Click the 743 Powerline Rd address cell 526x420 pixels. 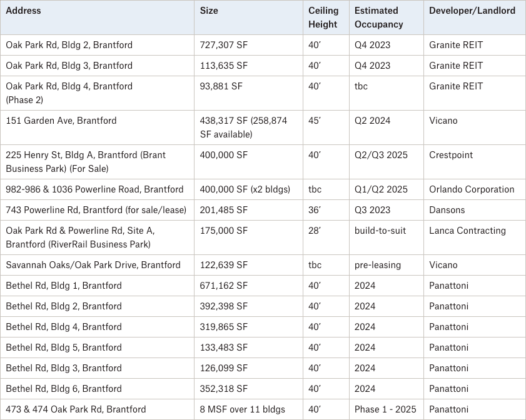[x=96, y=210]
